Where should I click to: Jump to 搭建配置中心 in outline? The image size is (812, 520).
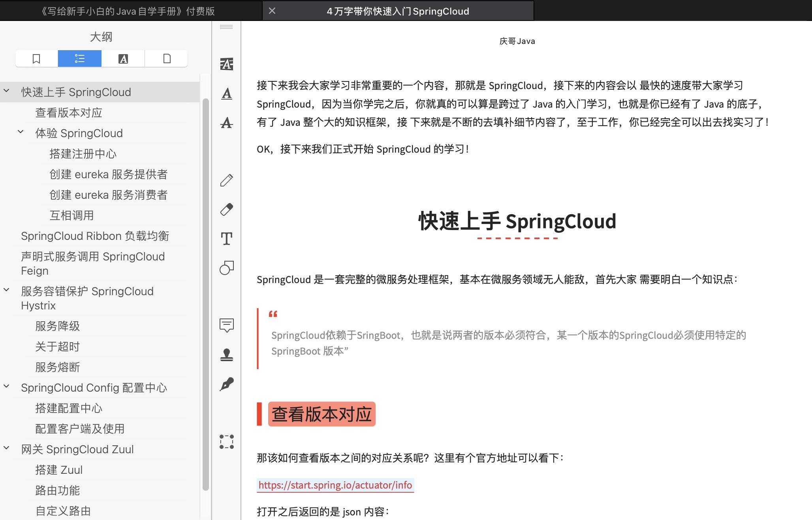[69, 408]
